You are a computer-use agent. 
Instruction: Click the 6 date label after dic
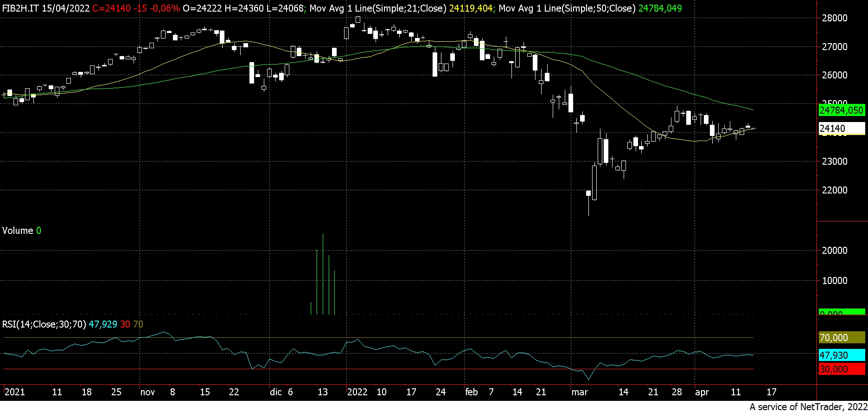pyautogui.click(x=290, y=393)
